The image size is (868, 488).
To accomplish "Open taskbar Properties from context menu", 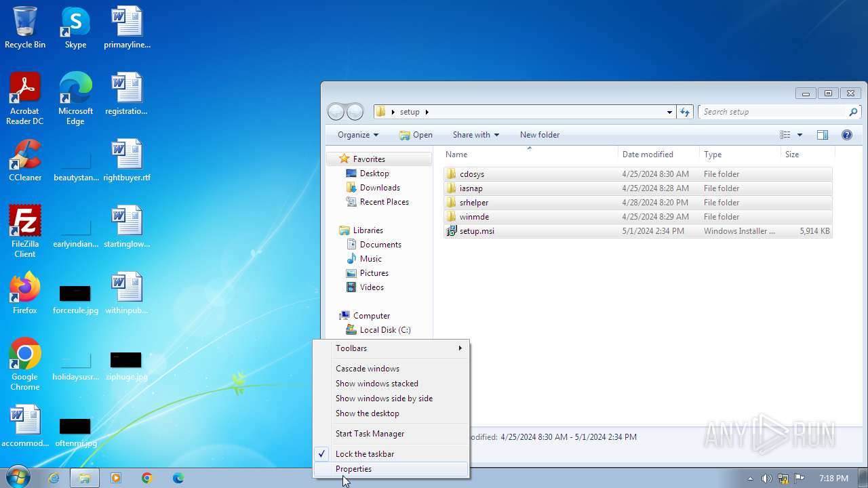I will click(x=391, y=469).
